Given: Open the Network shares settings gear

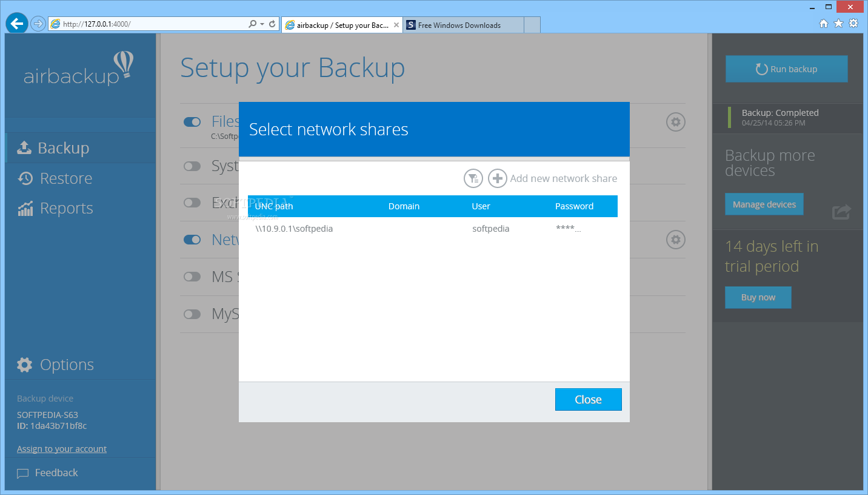Looking at the screenshot, I should tap(676, 240).
